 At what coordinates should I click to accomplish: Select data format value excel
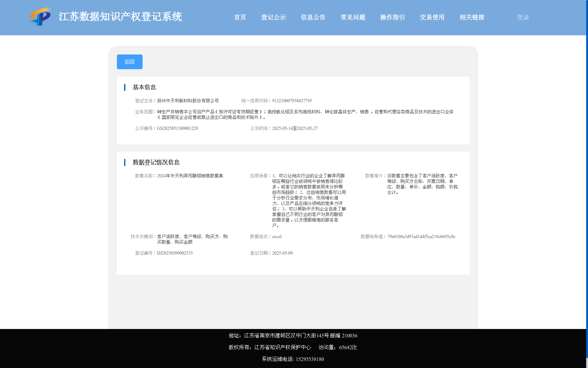pos(277,237)
